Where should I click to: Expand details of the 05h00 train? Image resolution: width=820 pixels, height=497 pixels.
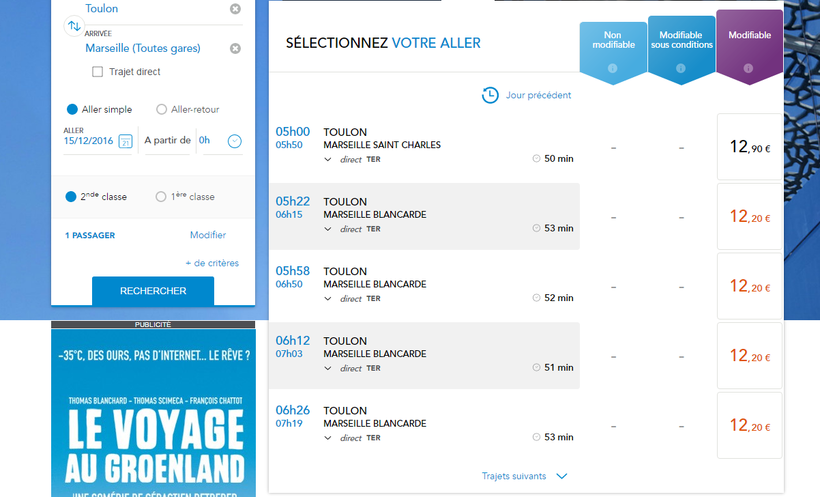pos(328,159)
